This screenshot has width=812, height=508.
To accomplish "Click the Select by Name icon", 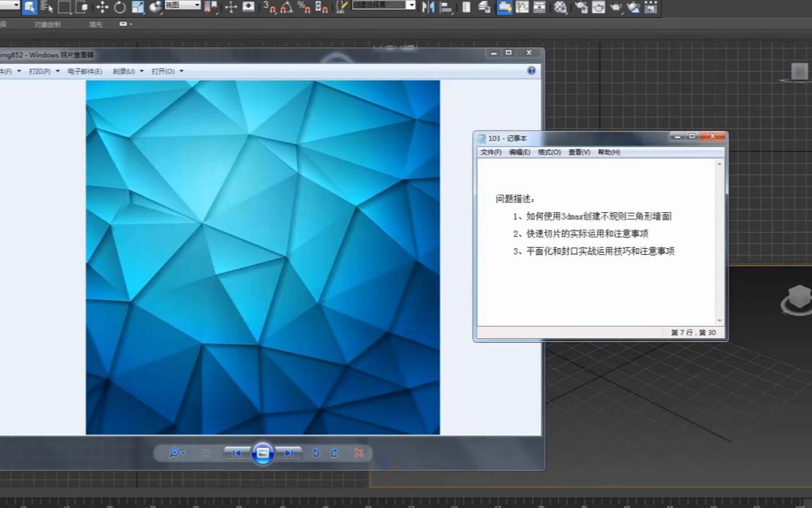I will [47, 8].
